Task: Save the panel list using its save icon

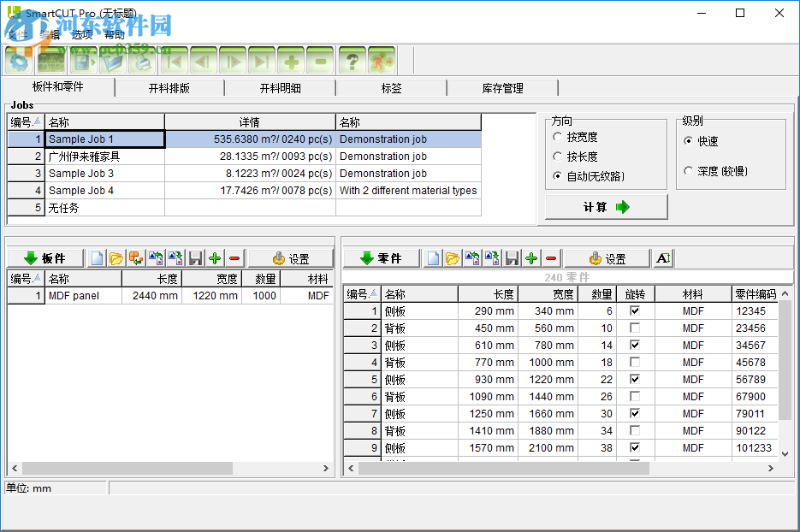Action: pyautogui.click(x=194, y=257)
